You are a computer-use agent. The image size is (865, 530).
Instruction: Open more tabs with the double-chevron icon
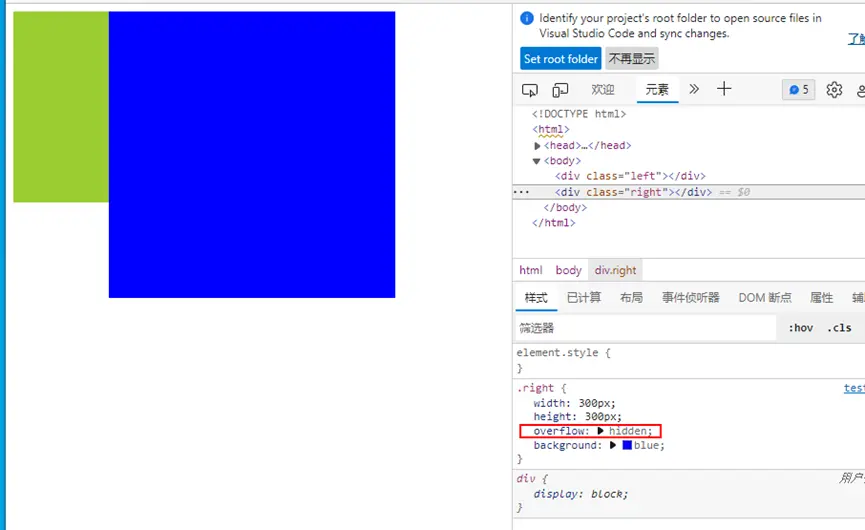coord(694,89)
